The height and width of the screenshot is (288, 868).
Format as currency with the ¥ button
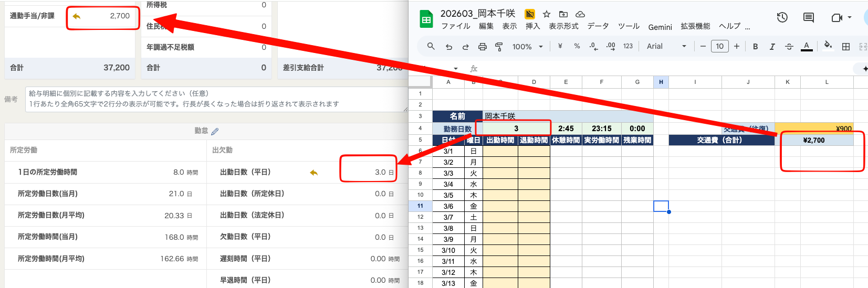(x=560, y=46)
